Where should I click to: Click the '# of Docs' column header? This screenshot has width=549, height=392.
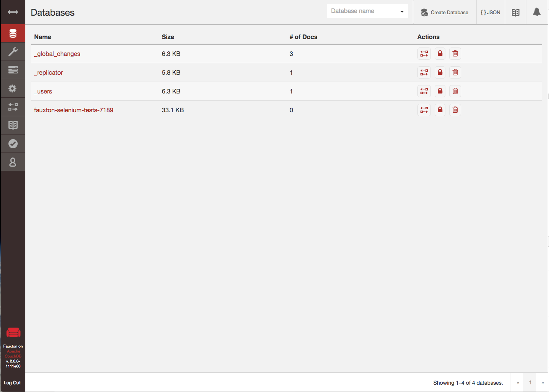click(303, 37)
